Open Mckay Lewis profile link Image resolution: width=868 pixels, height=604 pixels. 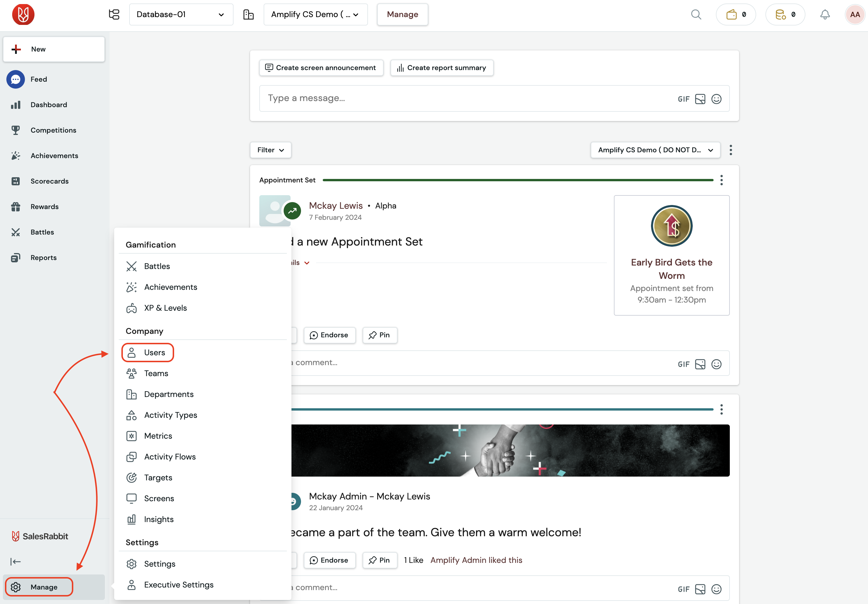pyautogui.click(x=336, y=206)
